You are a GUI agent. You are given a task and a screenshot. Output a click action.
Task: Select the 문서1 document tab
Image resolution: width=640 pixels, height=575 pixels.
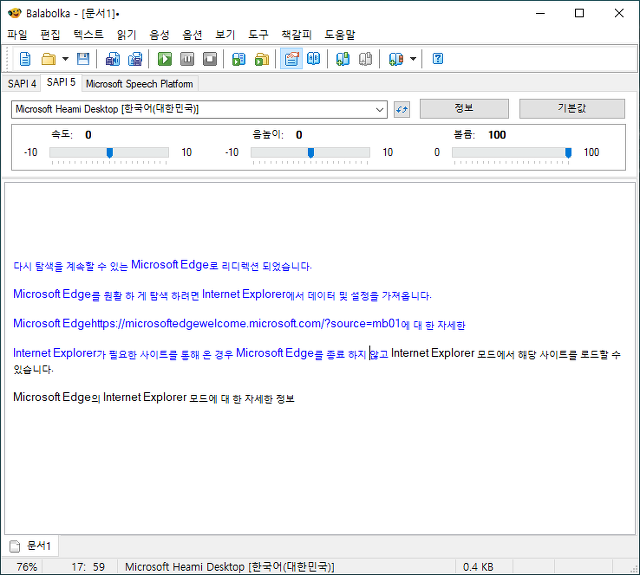click(32, 546)
